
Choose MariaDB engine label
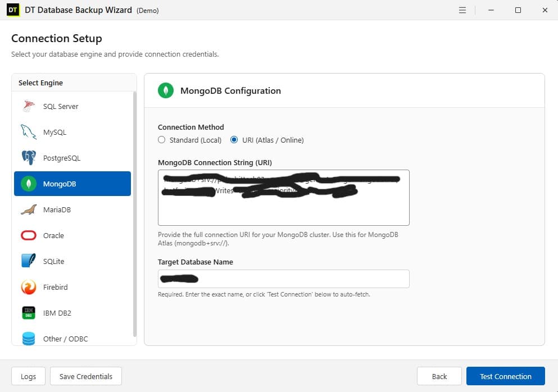click(57, 209)
